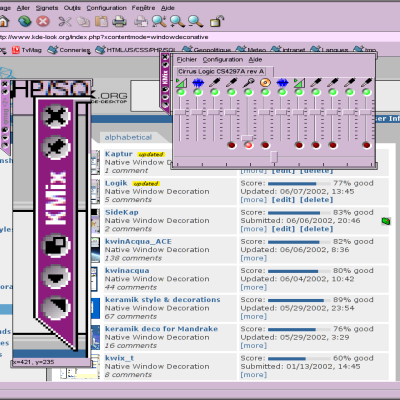Click the audio jack icon left of microphone
Viewport: 400px width, 400px height.
232,82
